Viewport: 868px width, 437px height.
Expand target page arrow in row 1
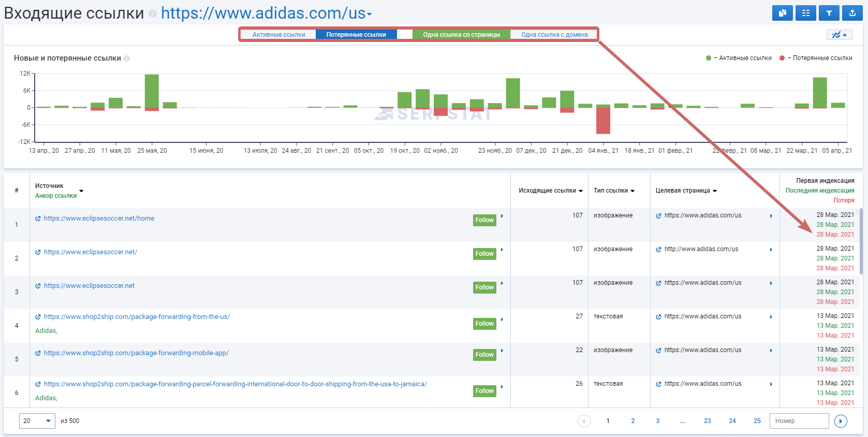(x=771, y=216)
